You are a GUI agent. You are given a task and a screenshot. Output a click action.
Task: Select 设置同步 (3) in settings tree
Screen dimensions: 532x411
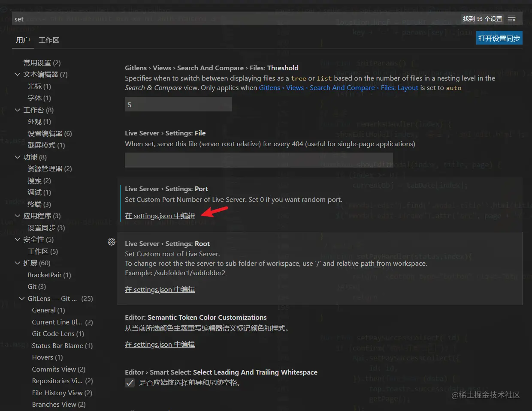[46, 228]
